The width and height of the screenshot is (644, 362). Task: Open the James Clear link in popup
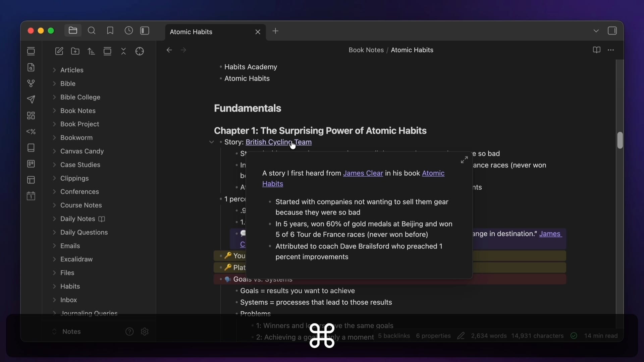[363, 173]
